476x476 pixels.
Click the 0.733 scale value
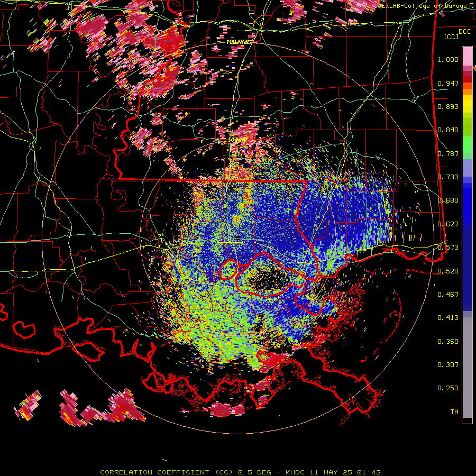[448, 177]
